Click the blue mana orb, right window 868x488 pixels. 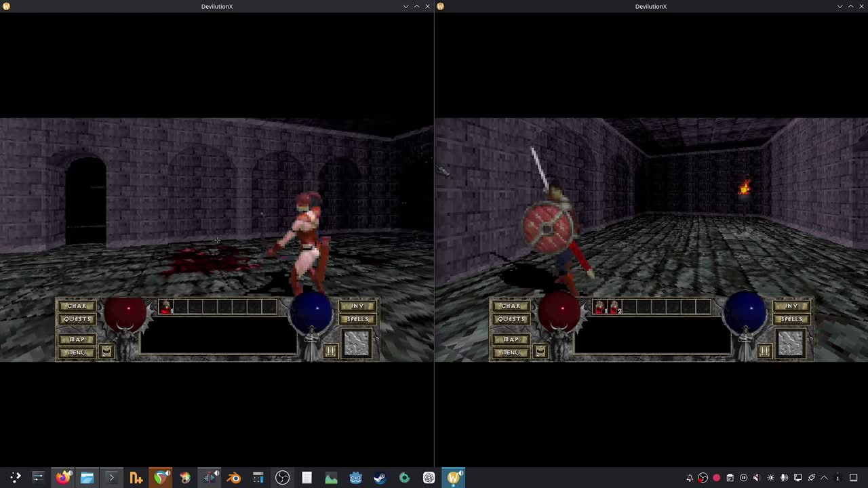point(746,312)
